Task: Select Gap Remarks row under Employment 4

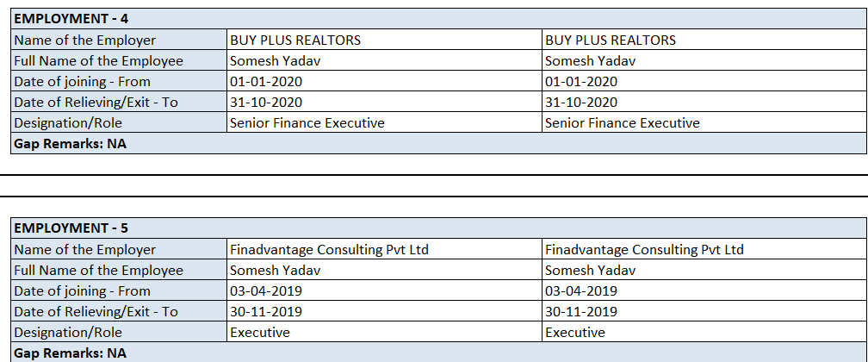Action: [71, 143]
